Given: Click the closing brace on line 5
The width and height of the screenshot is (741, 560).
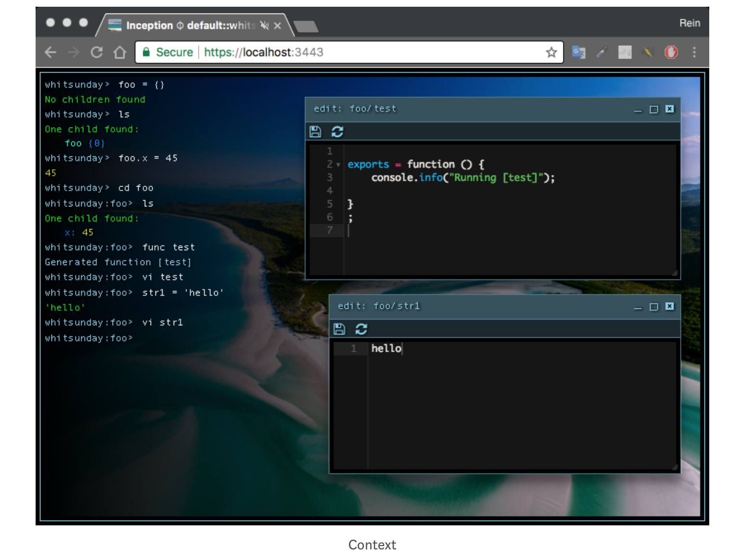Looking at the screenshot, I should point(350,204).
